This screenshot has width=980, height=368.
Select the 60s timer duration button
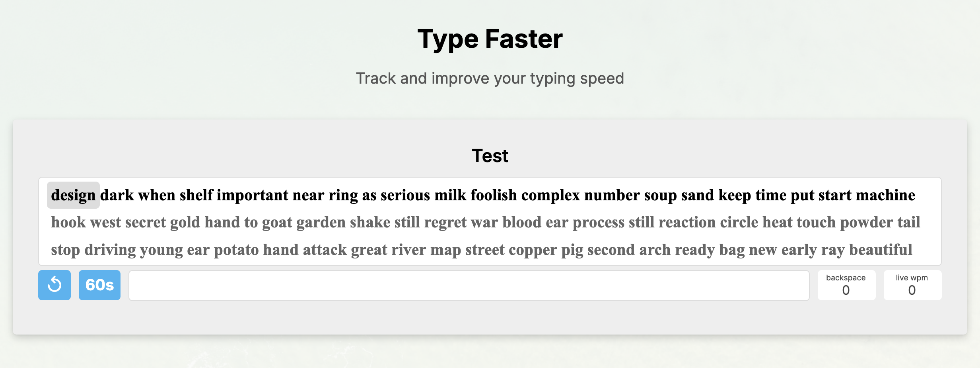pyautogui.click(x=99, y=285)
